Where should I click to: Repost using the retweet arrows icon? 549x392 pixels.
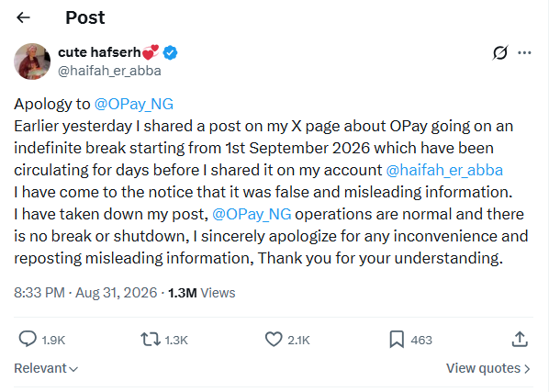coord(151,340)
